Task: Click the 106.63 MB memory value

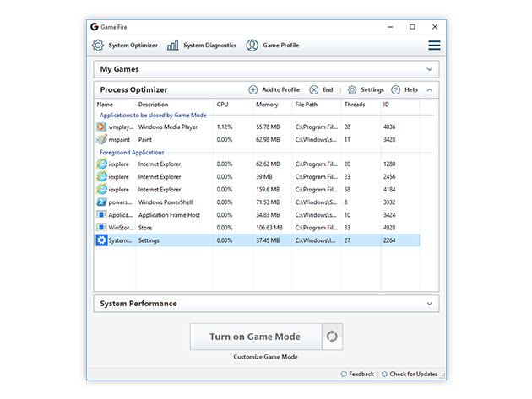Action: 269,228
